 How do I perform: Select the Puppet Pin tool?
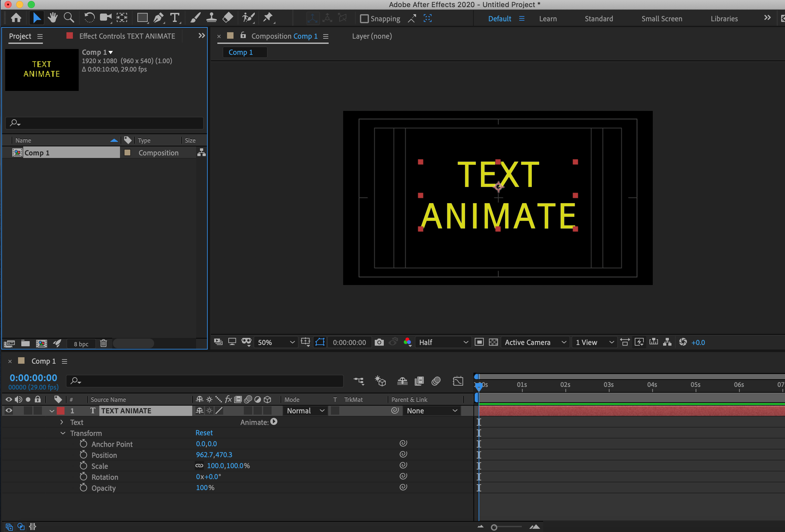pyautogui.click(x=268, y=17)
